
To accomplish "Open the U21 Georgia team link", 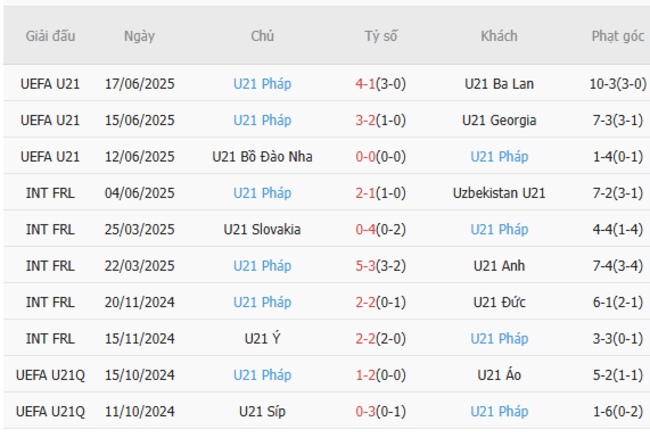I will tap(499, 120).
